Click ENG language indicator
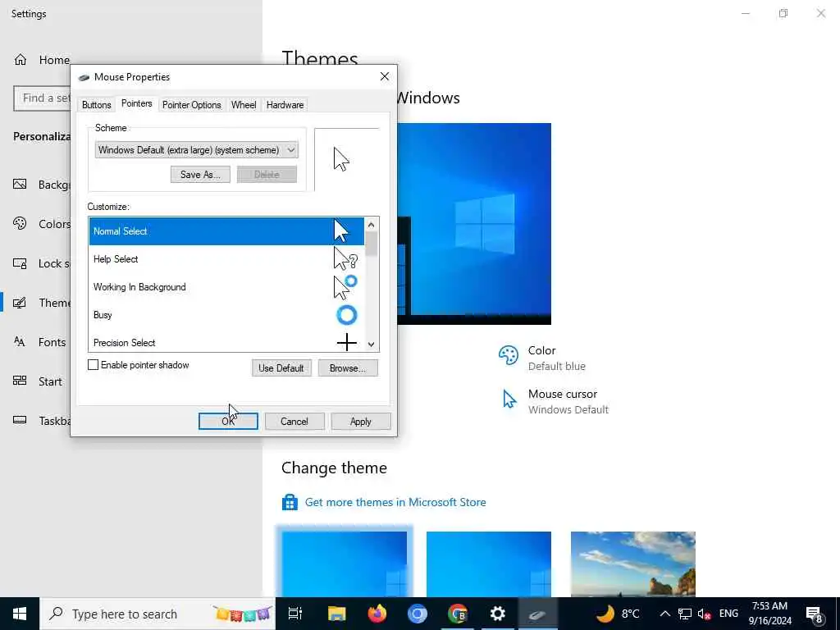840x630 pixels. pos(728,614)
